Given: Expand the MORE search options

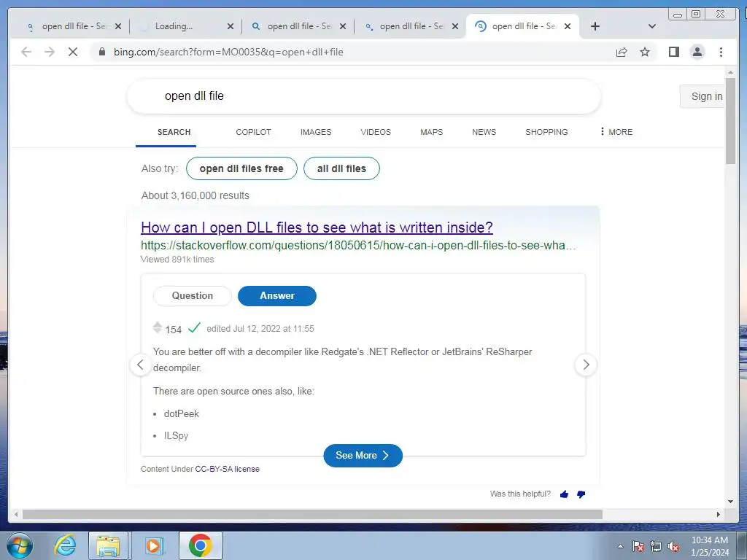Looking at the screenshot, I should coord(616,132).
